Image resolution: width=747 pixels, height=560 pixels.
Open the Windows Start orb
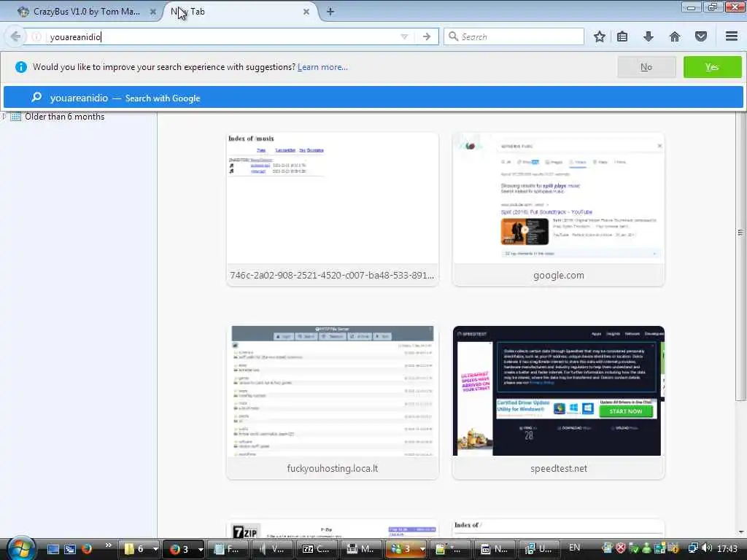click(21, 548)
